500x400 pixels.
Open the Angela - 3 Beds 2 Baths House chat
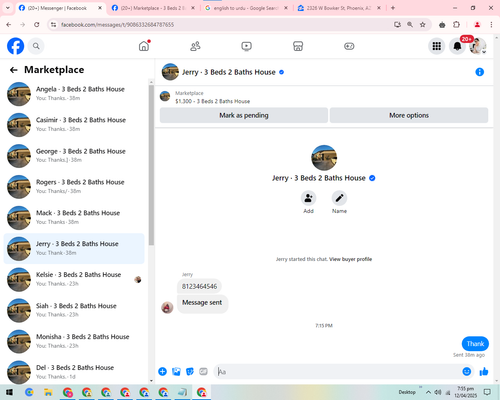point(74,94)
